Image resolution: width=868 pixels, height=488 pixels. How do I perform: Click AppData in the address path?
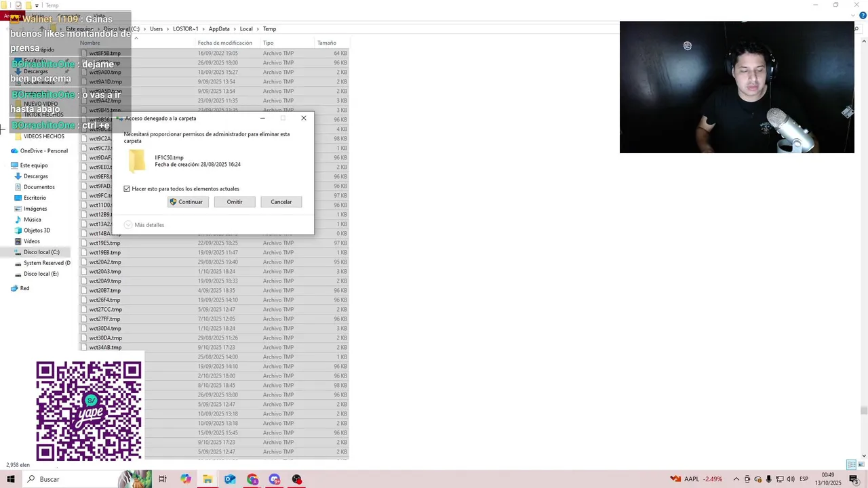click(x=219, y=29)
